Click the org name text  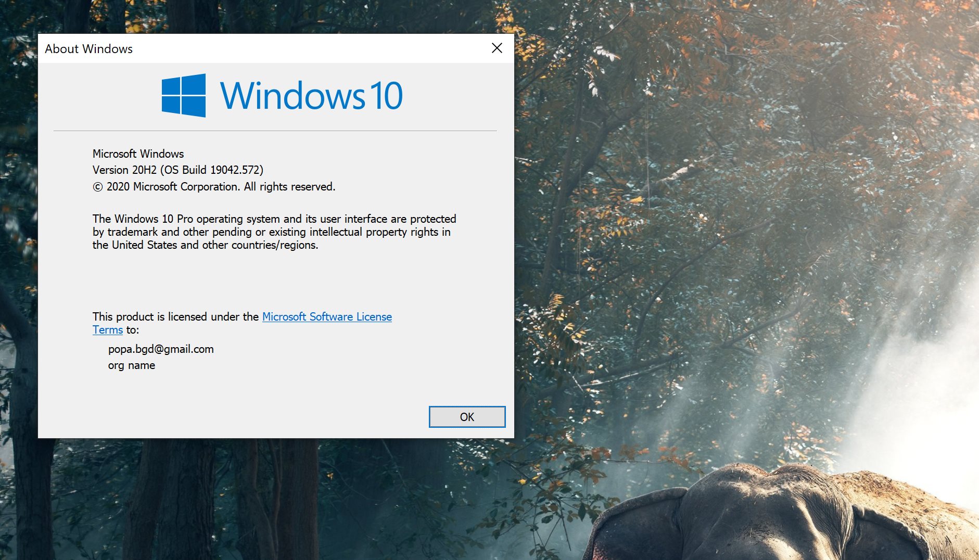(x=132, y=365)
